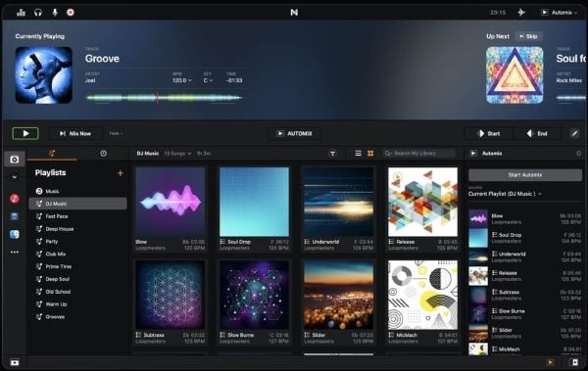
Task: Switch to list view
Action: pos(358,154)
